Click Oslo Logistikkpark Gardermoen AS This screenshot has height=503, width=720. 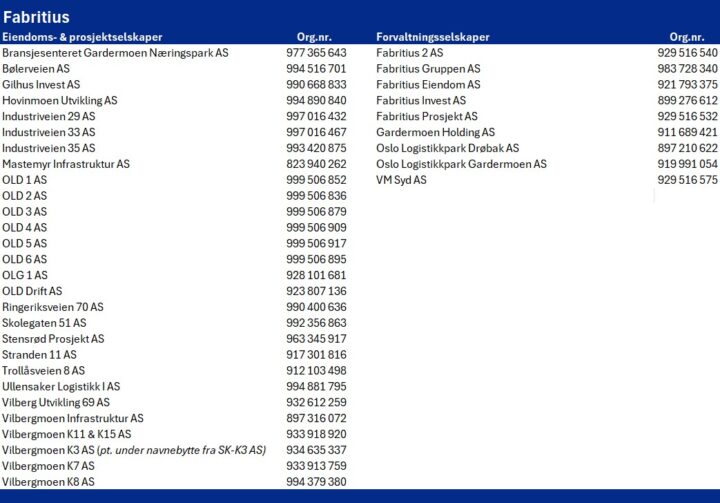tap(461, 164)
